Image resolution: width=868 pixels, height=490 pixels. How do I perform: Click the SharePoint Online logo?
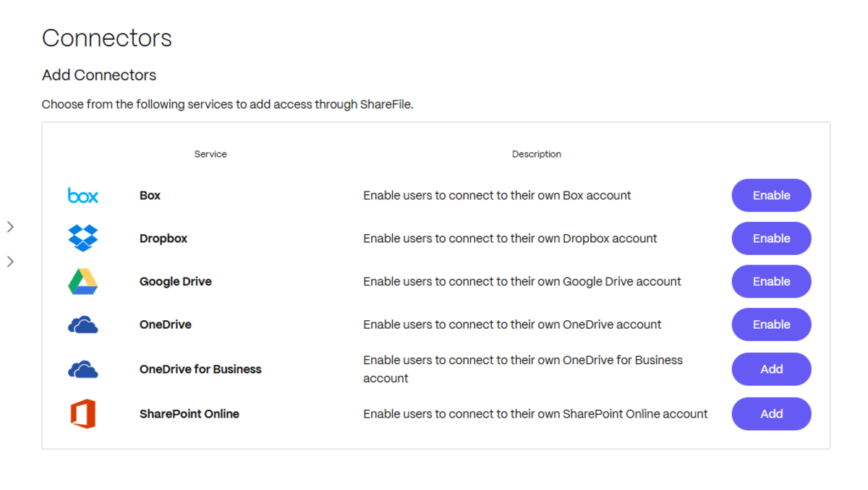coord(82,413)
